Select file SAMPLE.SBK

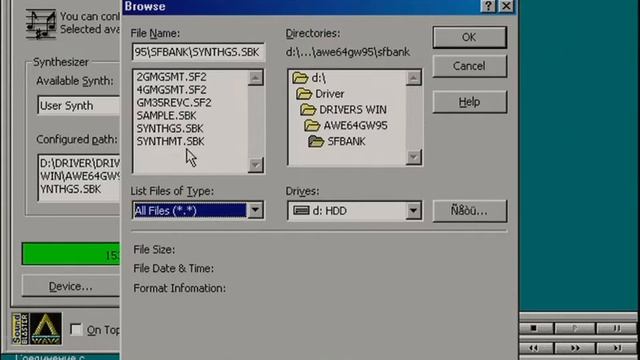tap(167, 116)
